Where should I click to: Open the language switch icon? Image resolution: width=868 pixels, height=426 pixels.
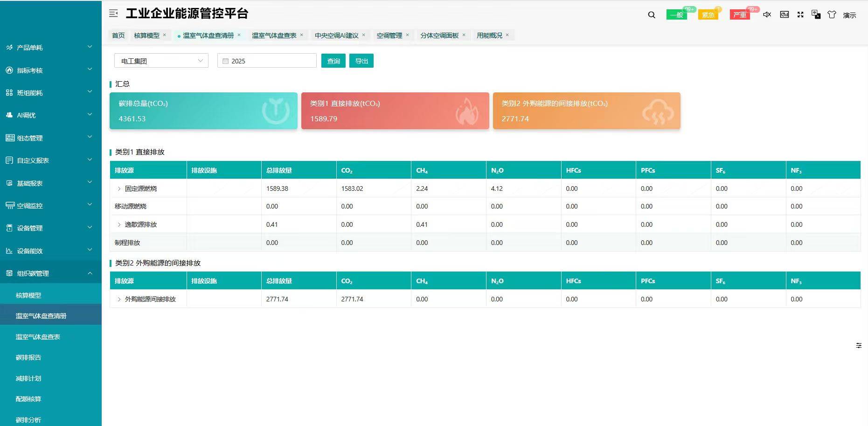tap(815, 14)
